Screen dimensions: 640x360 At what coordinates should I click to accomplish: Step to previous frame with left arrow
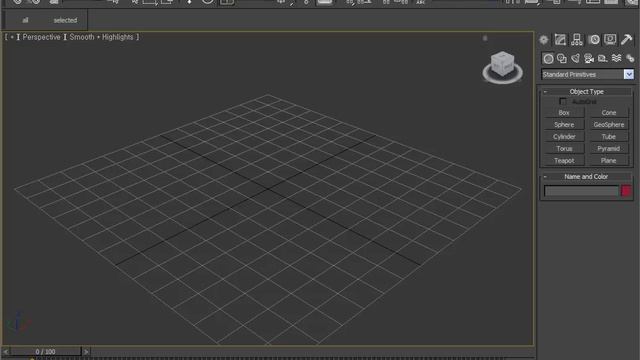[6, 351]
